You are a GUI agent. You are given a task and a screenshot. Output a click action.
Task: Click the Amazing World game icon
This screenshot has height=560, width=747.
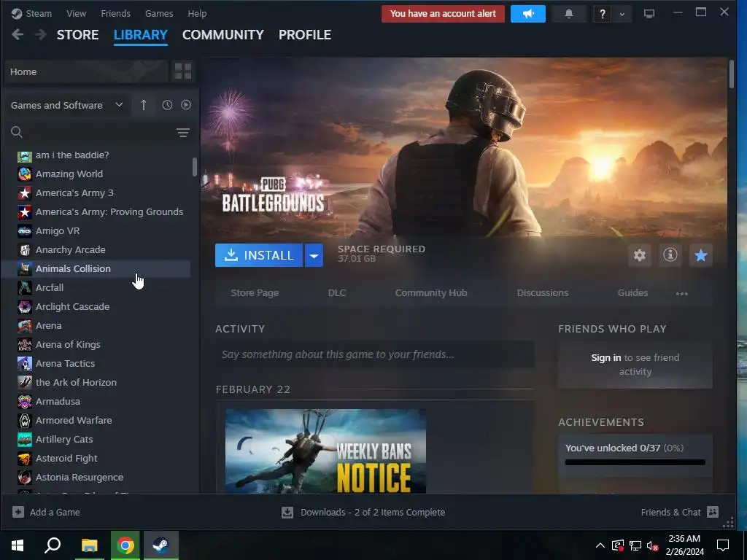pyautogui.click(x=25, y=174)
